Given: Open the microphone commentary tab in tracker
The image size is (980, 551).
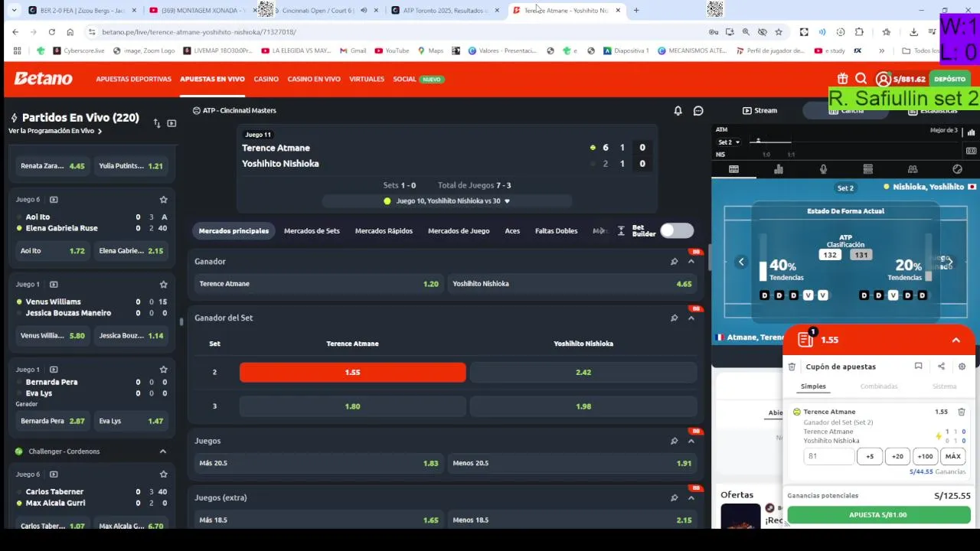Looking at the screenshot, I should [823, 169].
